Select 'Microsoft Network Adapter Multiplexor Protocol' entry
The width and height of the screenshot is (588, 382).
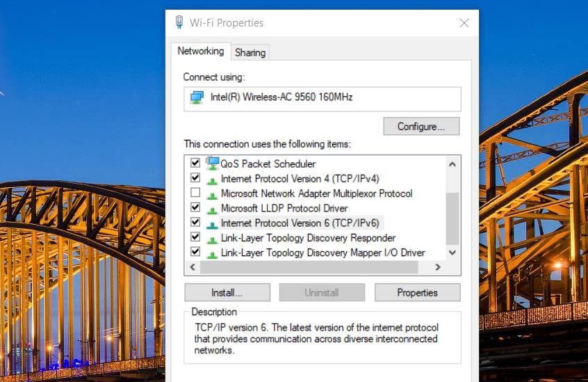[x=316, y=193]
